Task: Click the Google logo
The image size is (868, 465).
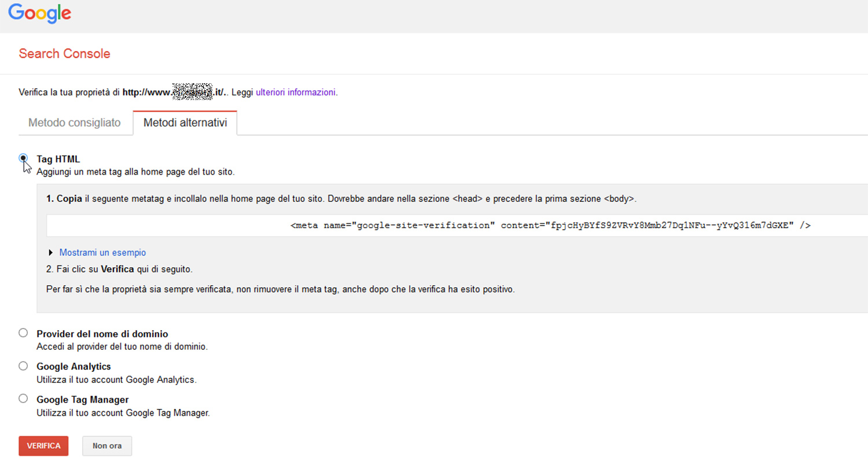Action: point(40,13)
